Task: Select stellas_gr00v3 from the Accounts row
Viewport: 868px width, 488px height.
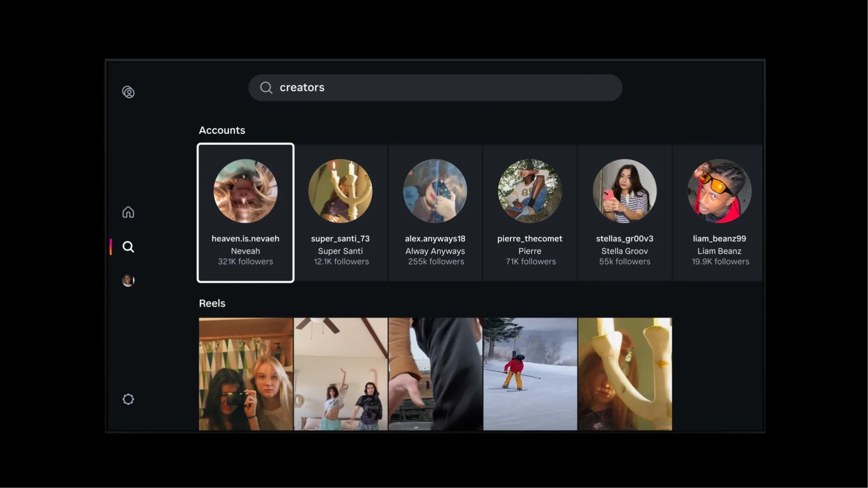Action: pos(624,212)
